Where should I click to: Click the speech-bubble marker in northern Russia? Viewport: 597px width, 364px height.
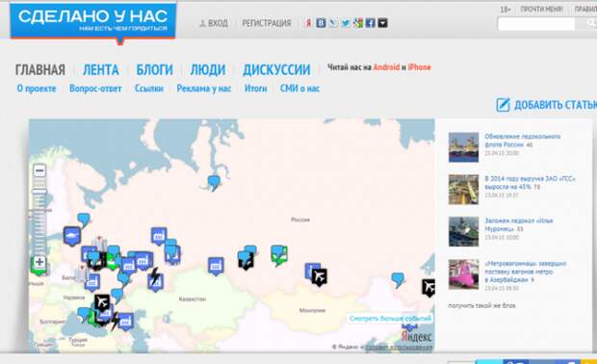pyautogui.click(x=214, y=182)
